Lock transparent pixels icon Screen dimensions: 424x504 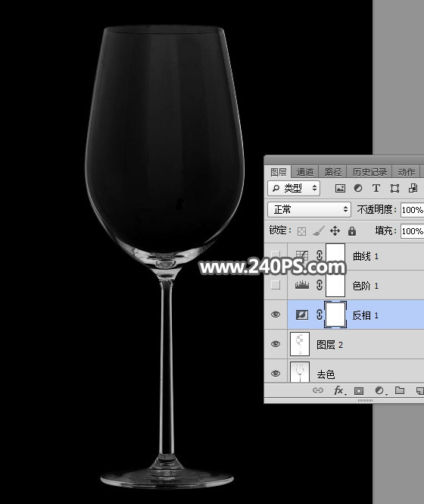point(301,231)
